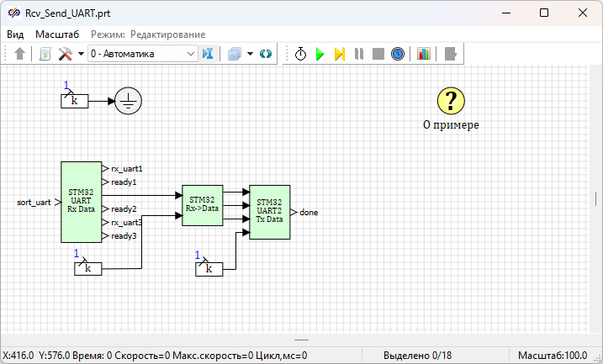Click the green refresh arrows icon
This screenshot has height=364, width=603.
coord(267,54)
